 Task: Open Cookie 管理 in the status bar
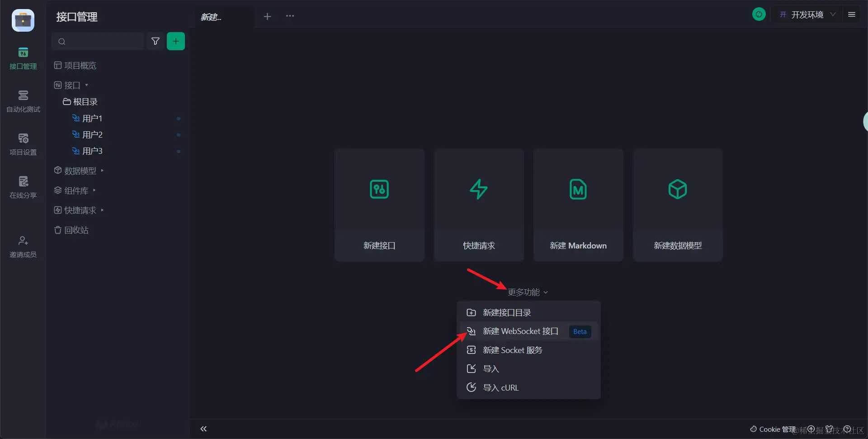(773, 429)
